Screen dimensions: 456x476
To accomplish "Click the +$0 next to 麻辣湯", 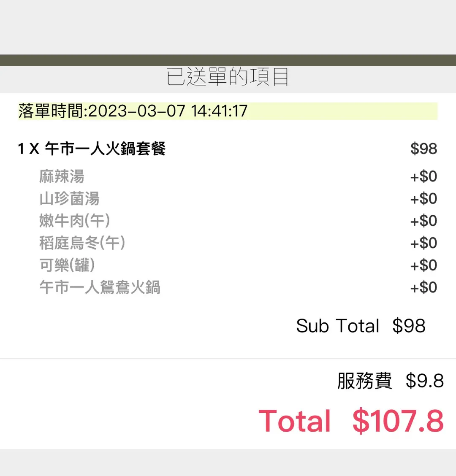I will (x=423, y=176).
